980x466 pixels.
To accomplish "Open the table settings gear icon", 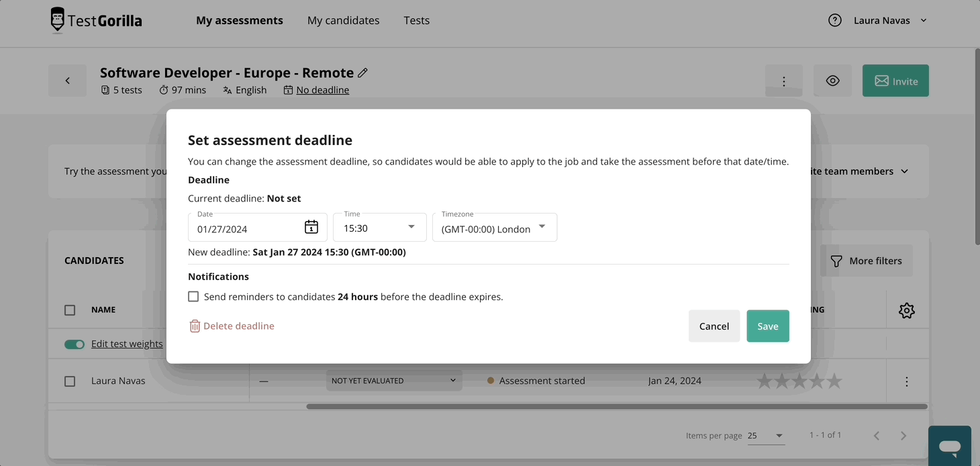I will tap(907, 310).
